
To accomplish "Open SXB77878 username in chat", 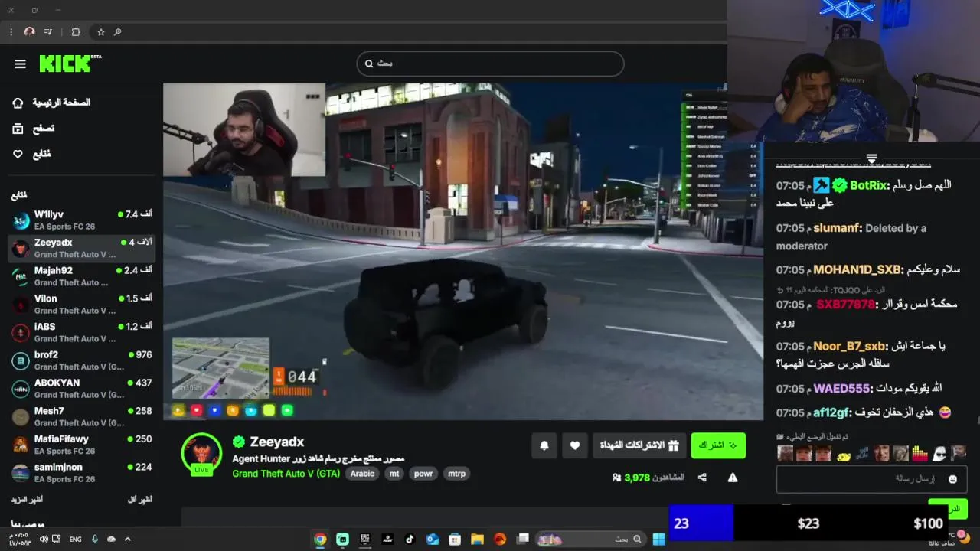I will coord(845,304).
